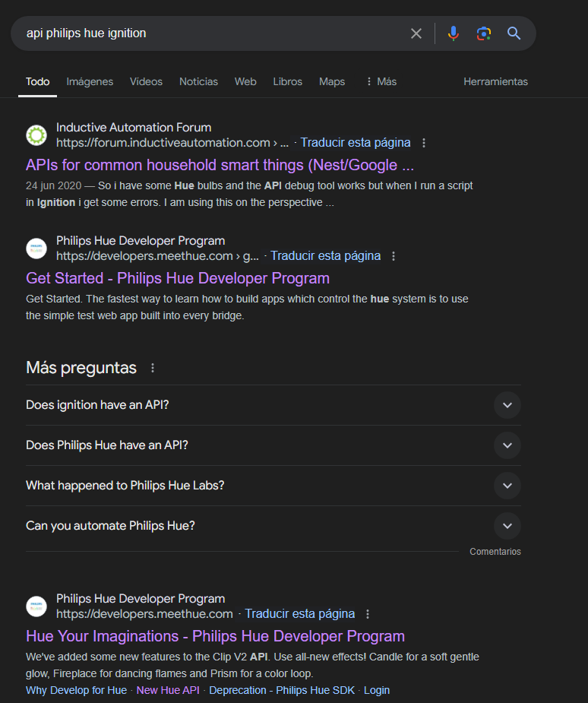Expand "What happened to Philips Hue Labs?"

point(273,486)
